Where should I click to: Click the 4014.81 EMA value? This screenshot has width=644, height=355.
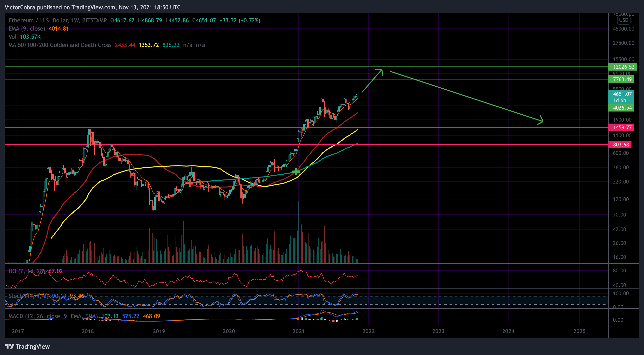59,29
